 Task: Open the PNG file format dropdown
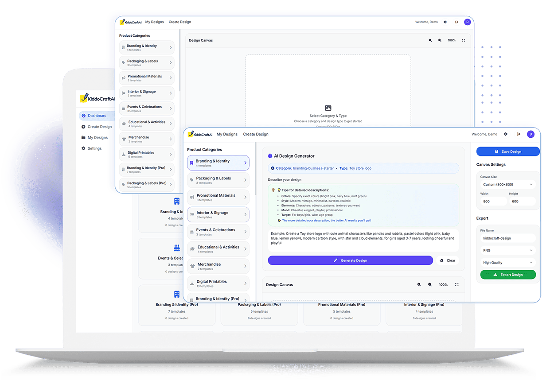(x=507, y=250)
